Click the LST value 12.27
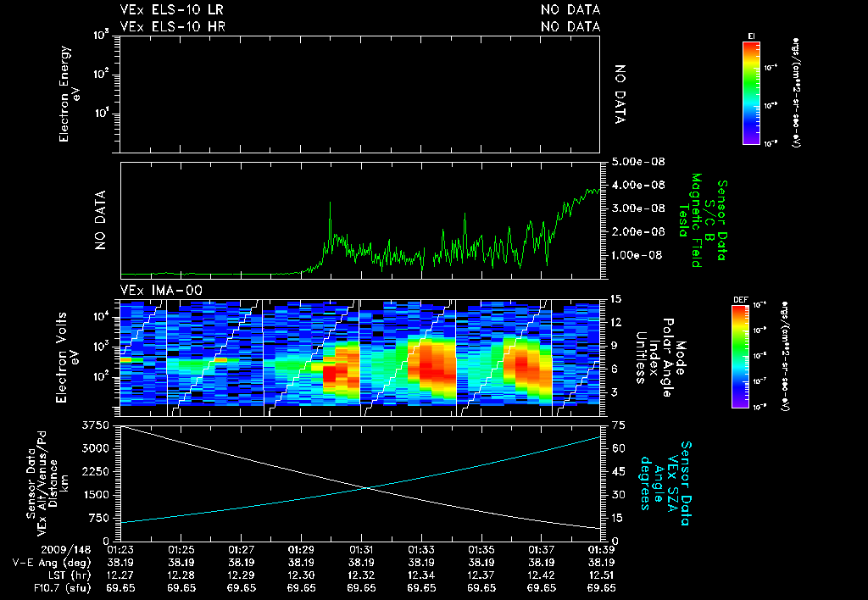868x600 pixels. pos(120,575)
